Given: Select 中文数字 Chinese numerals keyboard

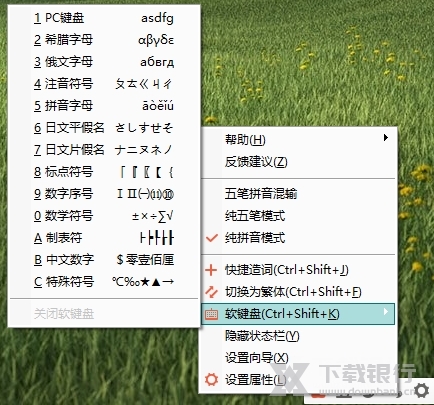Looking at the screenshot, I should pyautogui.click(x=104, y=260).
